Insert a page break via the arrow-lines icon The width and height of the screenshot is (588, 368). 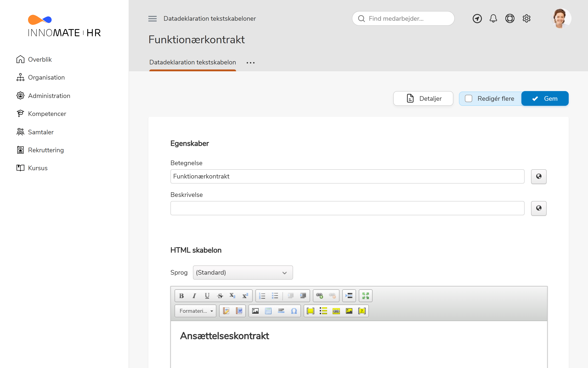349,296
